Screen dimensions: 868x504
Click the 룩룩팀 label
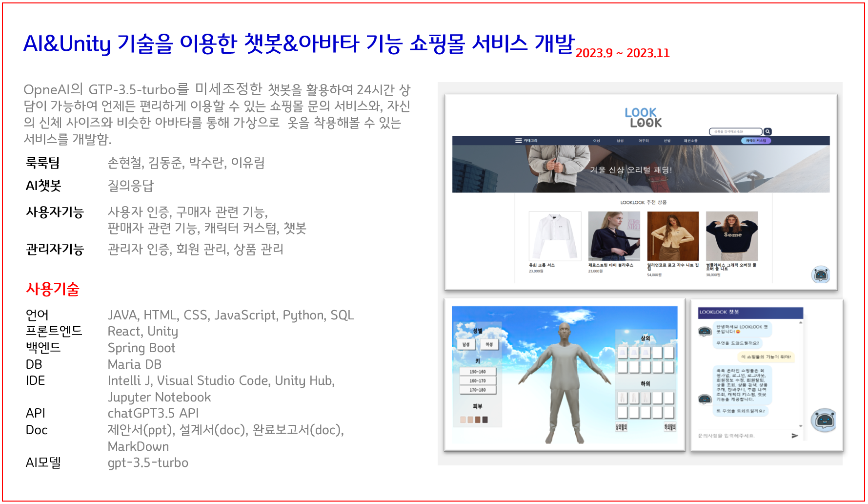pos(43,163)
